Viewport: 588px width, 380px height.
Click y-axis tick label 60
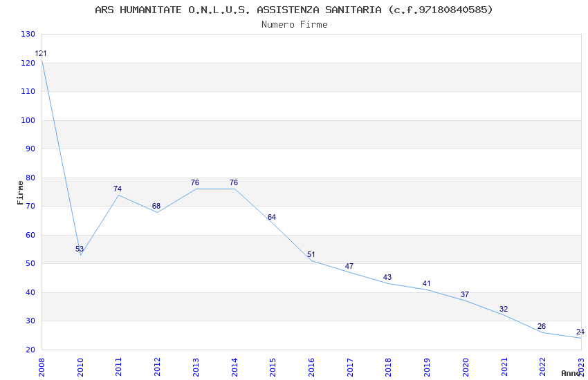coord(30,235)
